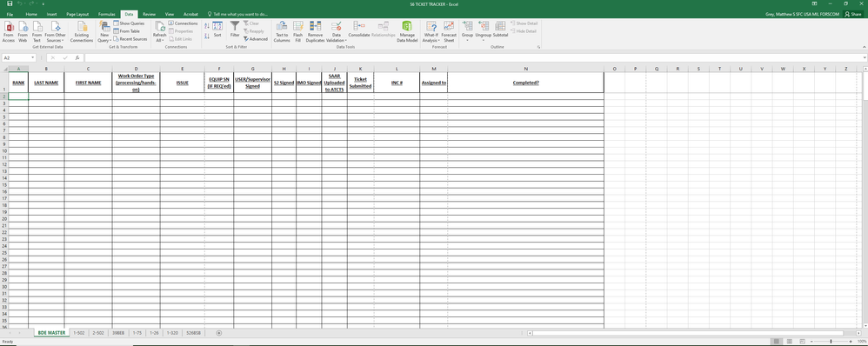Open Ribbon Display Options

814,3
